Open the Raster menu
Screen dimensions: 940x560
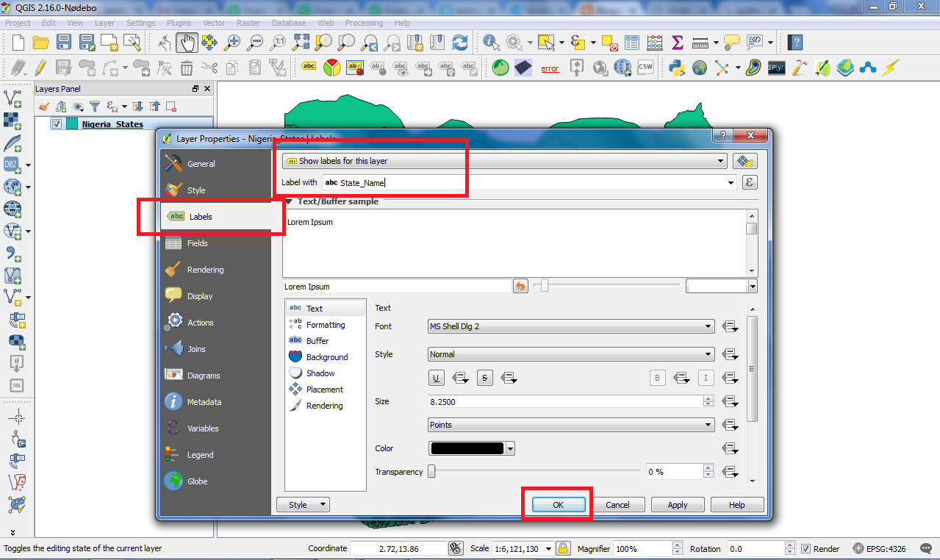[x=248, y=23]
